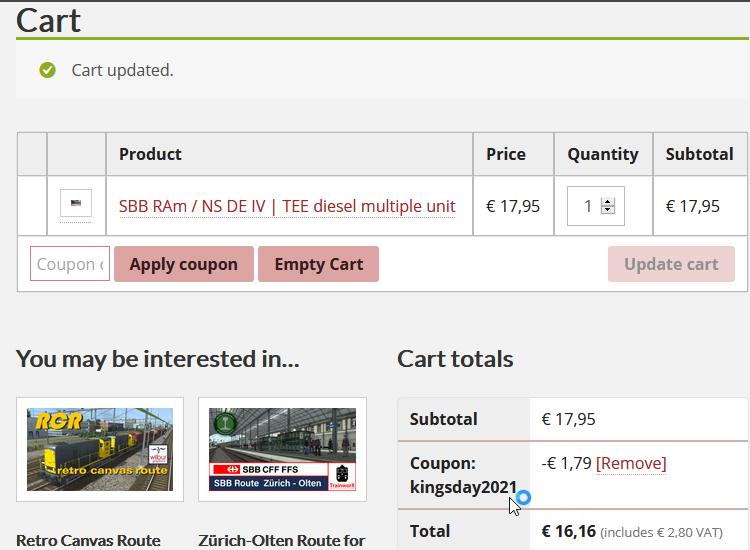Increase quantity with the up stepper arrow
The width and height of the screenshot is (750, 550).
pos(607,202)
